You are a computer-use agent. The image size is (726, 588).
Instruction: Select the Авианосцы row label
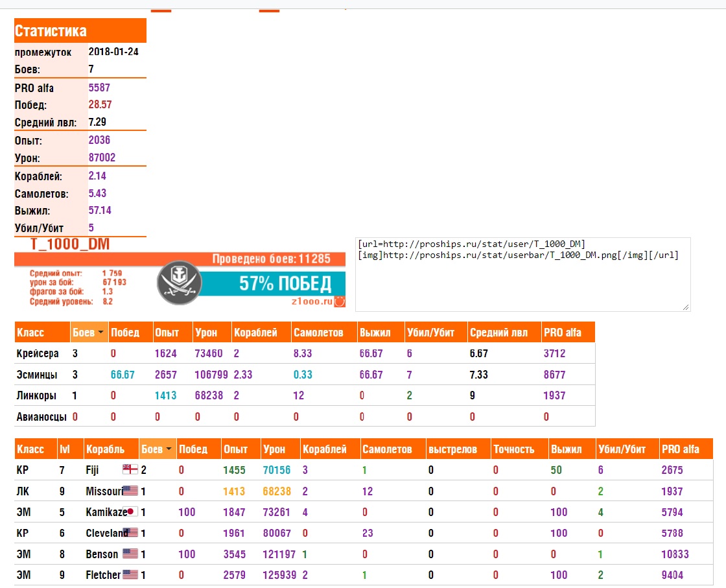[x=41, y=417]
